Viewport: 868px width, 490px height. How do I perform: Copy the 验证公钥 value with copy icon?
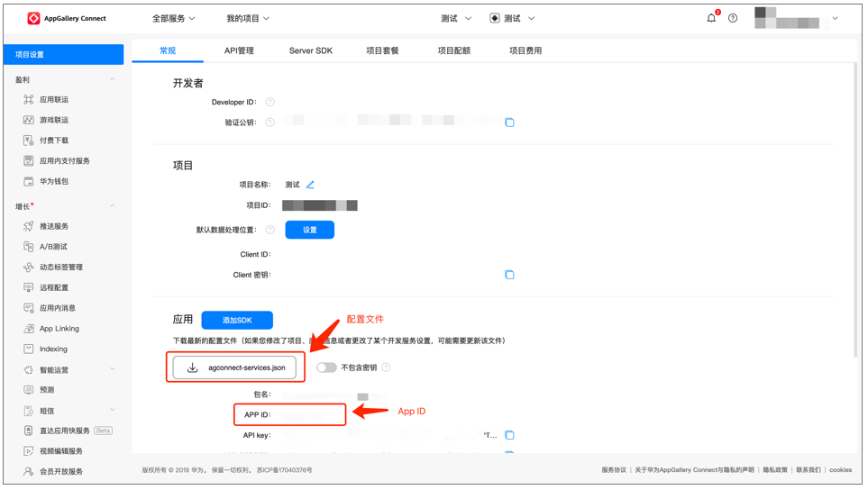click(509, 122)
